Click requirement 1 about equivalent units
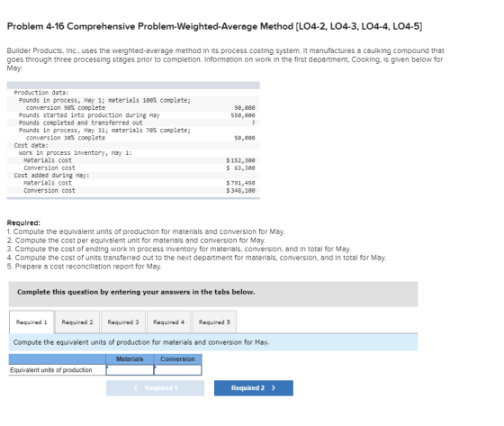Viewport: 504px width, 426px height. [x=146, y=231]
